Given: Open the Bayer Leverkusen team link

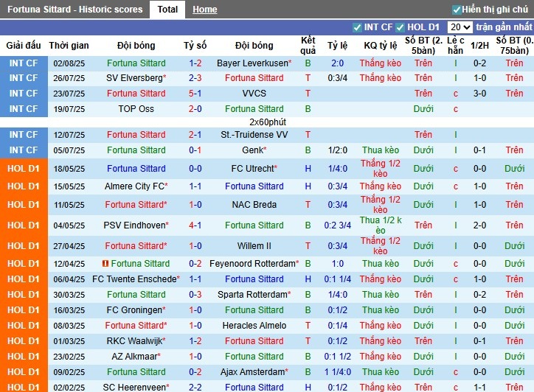Looking at the screenshot, I should 253,63.
